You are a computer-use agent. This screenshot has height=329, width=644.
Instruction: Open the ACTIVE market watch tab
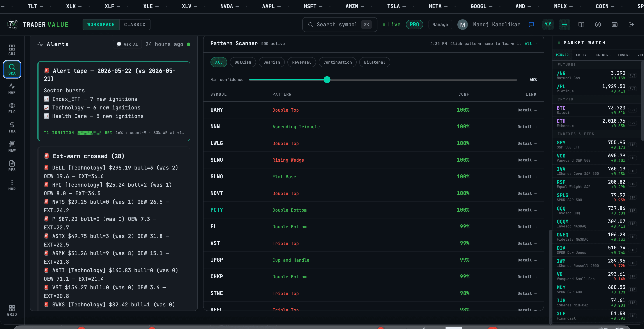[582, 55]
